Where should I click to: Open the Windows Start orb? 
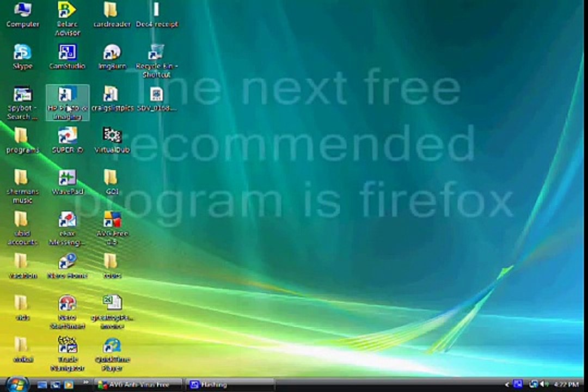16,384
